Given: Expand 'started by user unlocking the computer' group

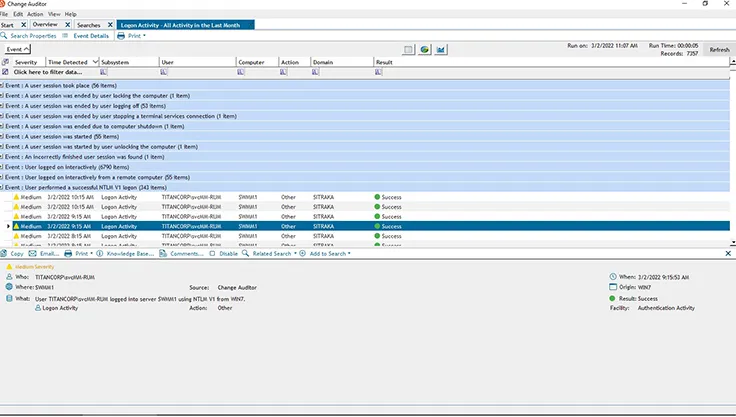Looking at the screenshot, I should (x=2, y=147).
